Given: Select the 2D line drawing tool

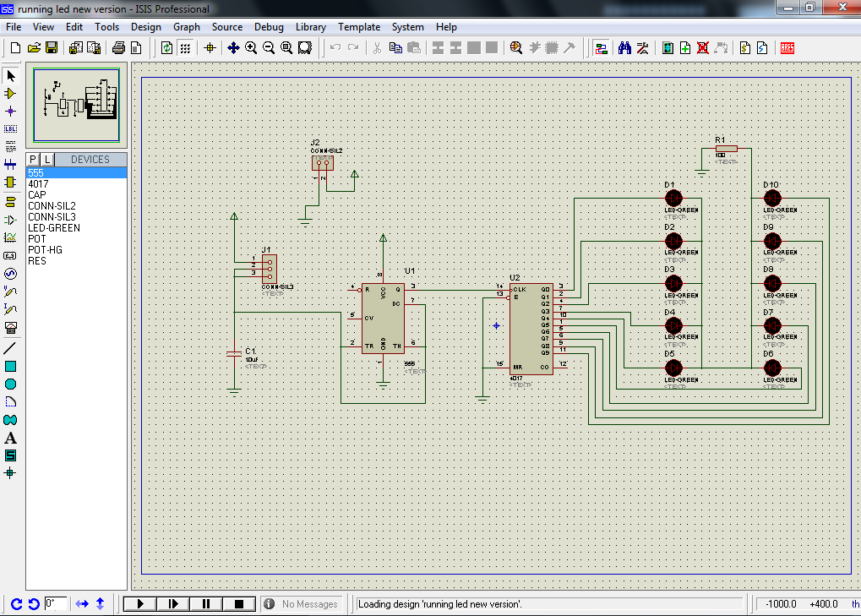Looking at the screenshot, I should 11,348.
